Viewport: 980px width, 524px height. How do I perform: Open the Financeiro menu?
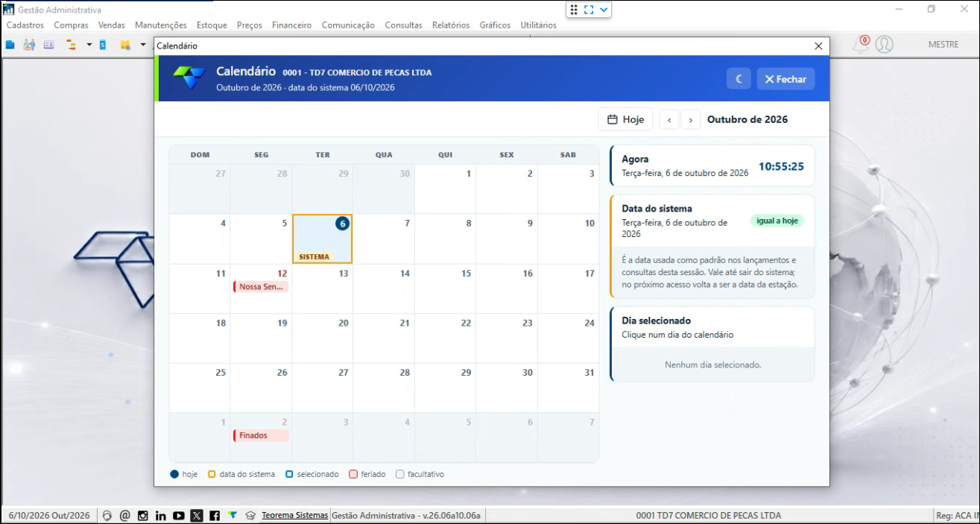(292, 25)
